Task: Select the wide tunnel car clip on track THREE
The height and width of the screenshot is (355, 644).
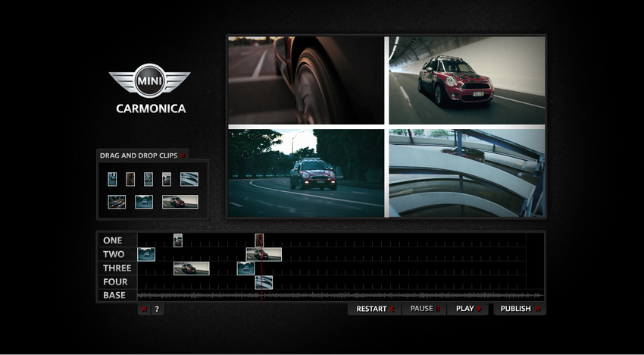Action: (x=192, y=269)
